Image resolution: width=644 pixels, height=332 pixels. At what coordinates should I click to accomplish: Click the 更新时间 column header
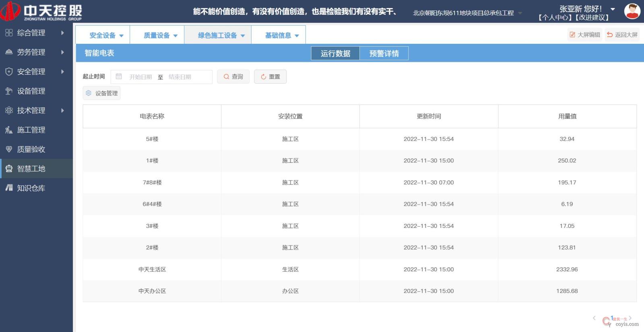[x=429, y=116]
